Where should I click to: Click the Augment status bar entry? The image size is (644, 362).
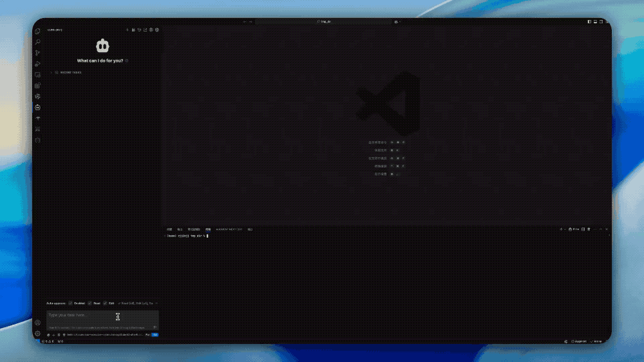pyautogui.click(x=579, y=341)
